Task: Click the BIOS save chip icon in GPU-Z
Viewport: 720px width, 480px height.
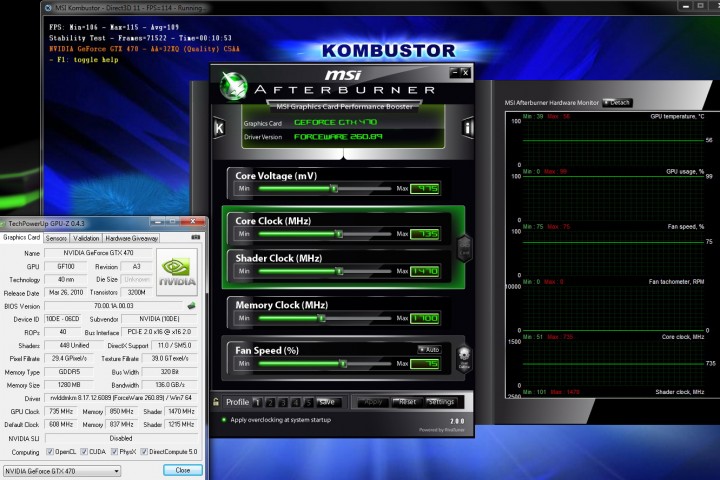Action: coord(191,305)
